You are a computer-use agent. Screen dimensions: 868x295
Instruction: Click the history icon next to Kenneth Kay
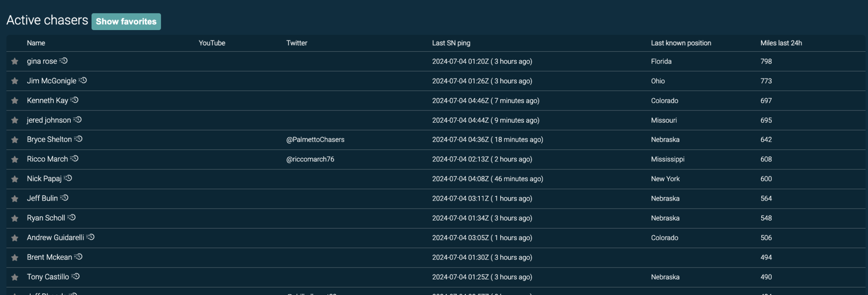tap(75, 100)
